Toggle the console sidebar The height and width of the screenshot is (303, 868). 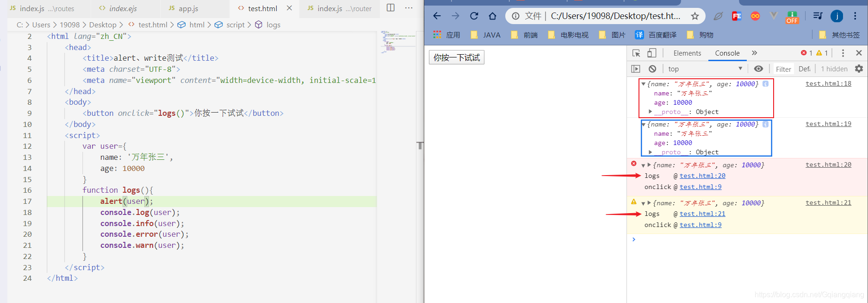tap(636, 69)
